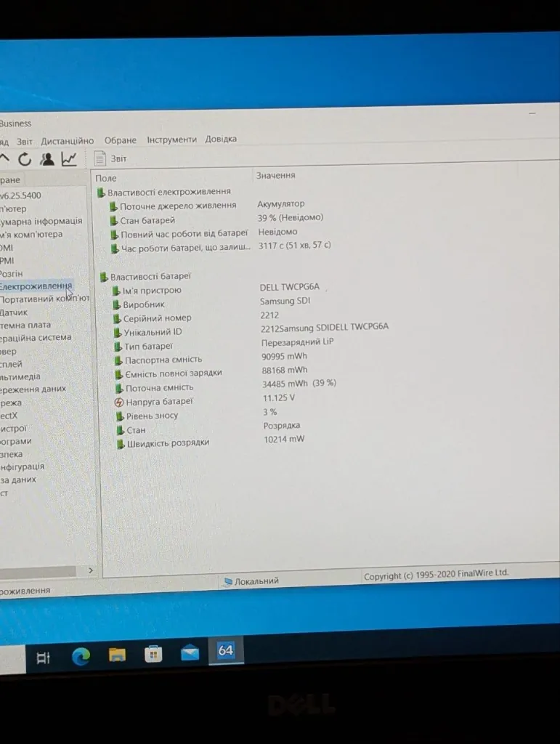Open the Mail app on taskbar
This screenshot has width=560, height=744.
190,652
